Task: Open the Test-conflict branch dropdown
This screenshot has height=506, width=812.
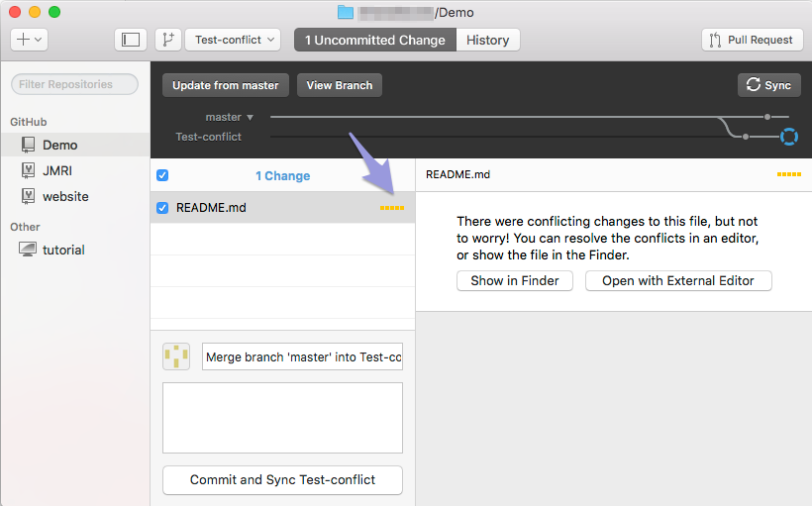Action: [236, 40]
